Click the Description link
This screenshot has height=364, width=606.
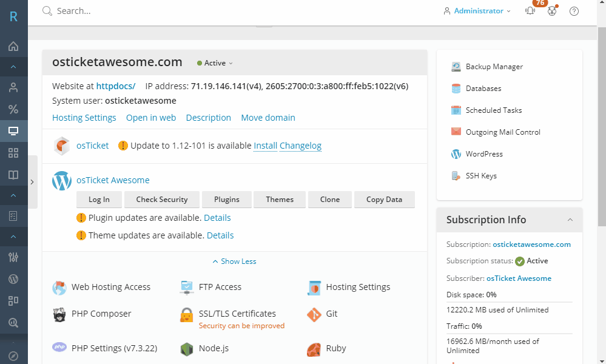[x=209, y=118]
